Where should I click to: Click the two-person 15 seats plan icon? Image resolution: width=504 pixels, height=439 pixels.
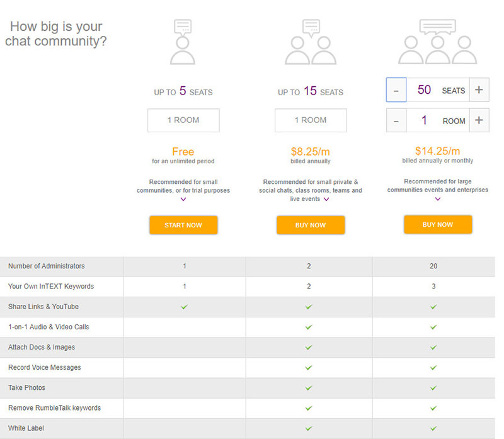311,43
